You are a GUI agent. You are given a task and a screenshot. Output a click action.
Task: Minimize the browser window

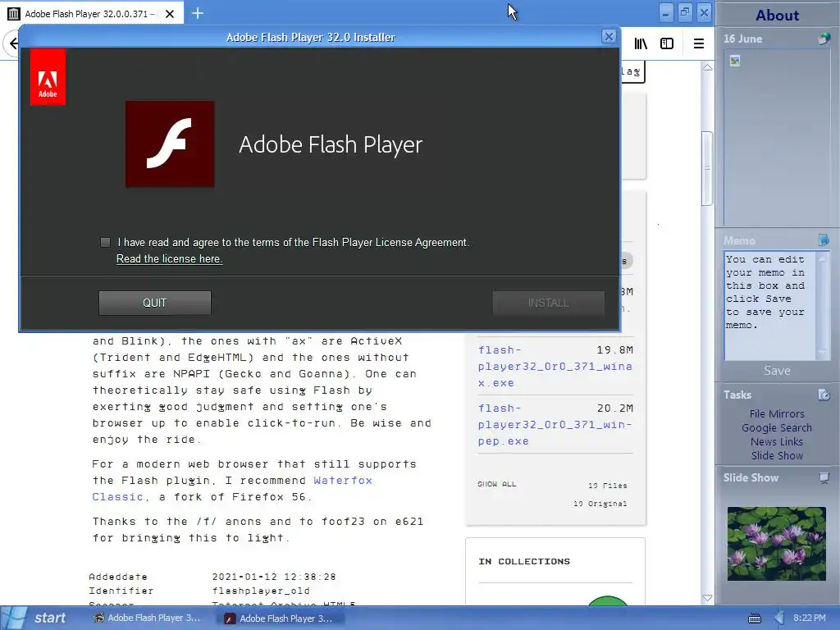pos(665,13)
